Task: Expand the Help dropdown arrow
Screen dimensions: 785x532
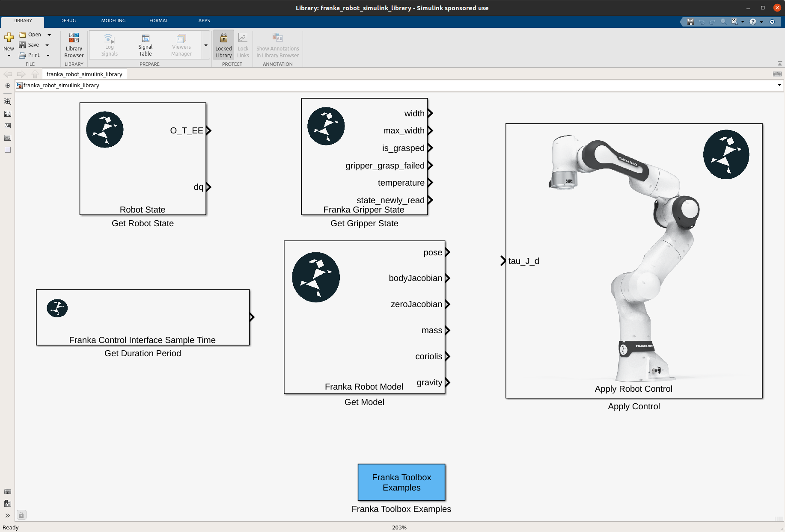Action: tap(761, 22)
